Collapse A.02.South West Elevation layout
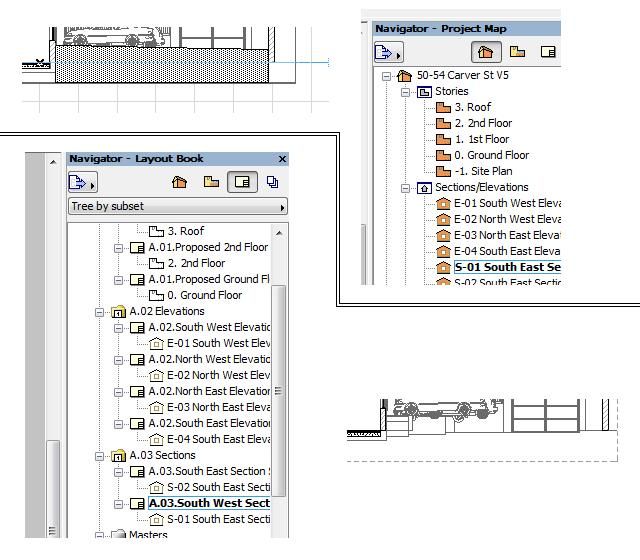640x560 pixels. [x=118, y=328]
